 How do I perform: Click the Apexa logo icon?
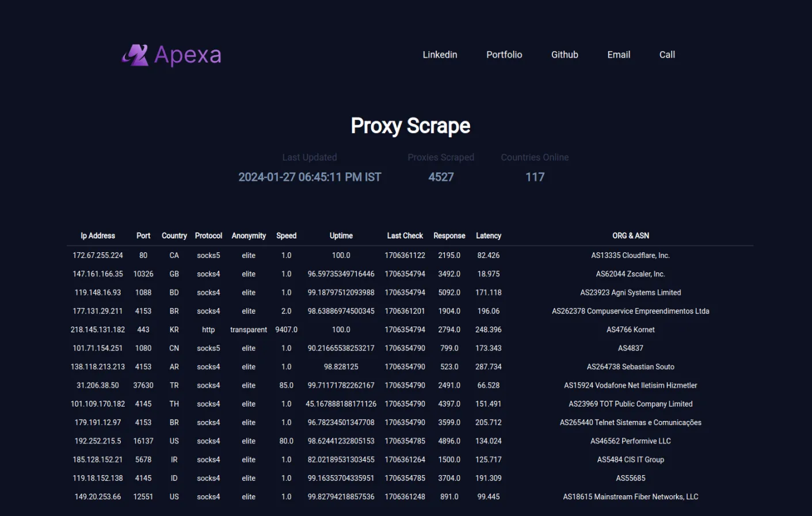(136, 55)
